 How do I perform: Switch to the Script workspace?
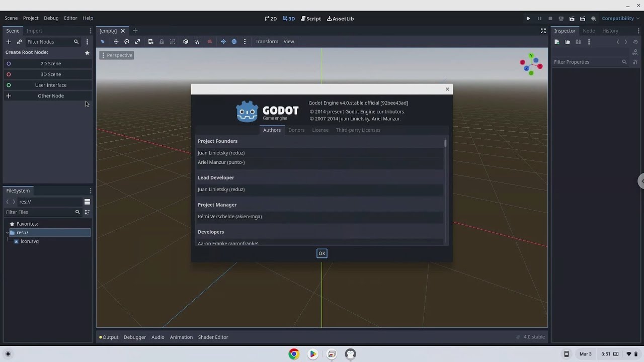[311, 19]
